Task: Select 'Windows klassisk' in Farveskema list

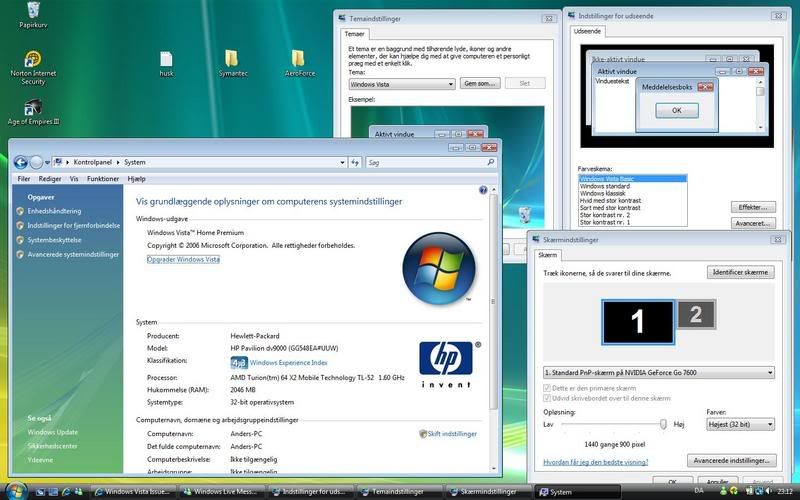Action: 603,193
